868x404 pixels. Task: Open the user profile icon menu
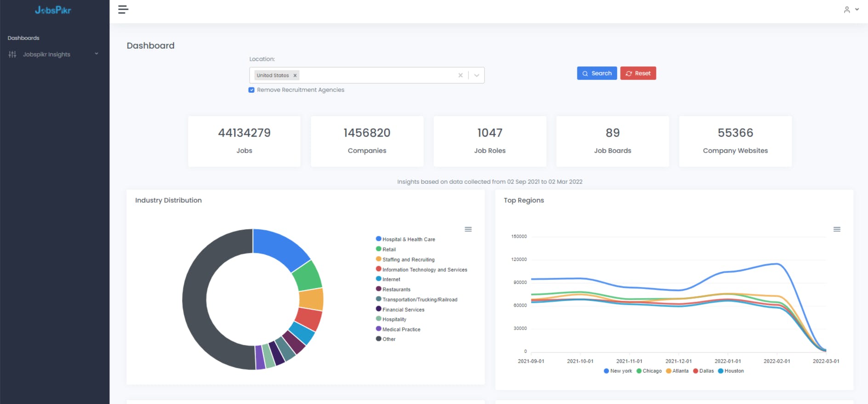(x=846, y=10)
